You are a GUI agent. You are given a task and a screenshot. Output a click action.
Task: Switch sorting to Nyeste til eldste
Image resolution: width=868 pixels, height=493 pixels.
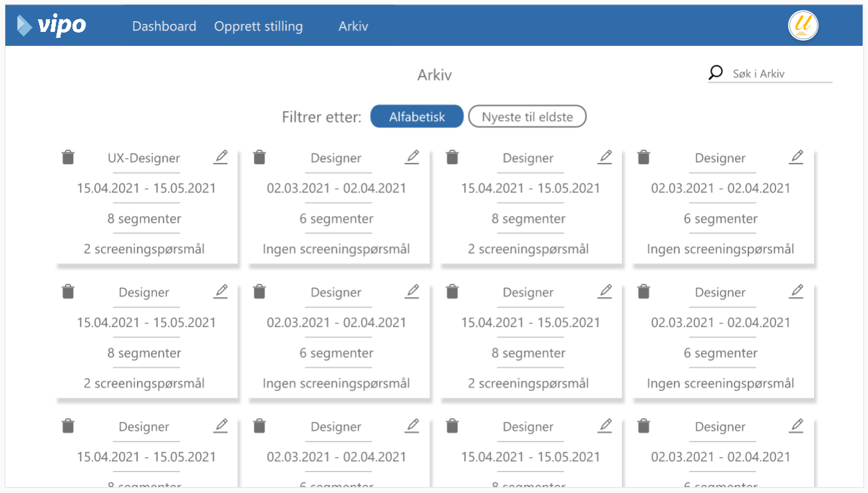[x=527, y=117]
